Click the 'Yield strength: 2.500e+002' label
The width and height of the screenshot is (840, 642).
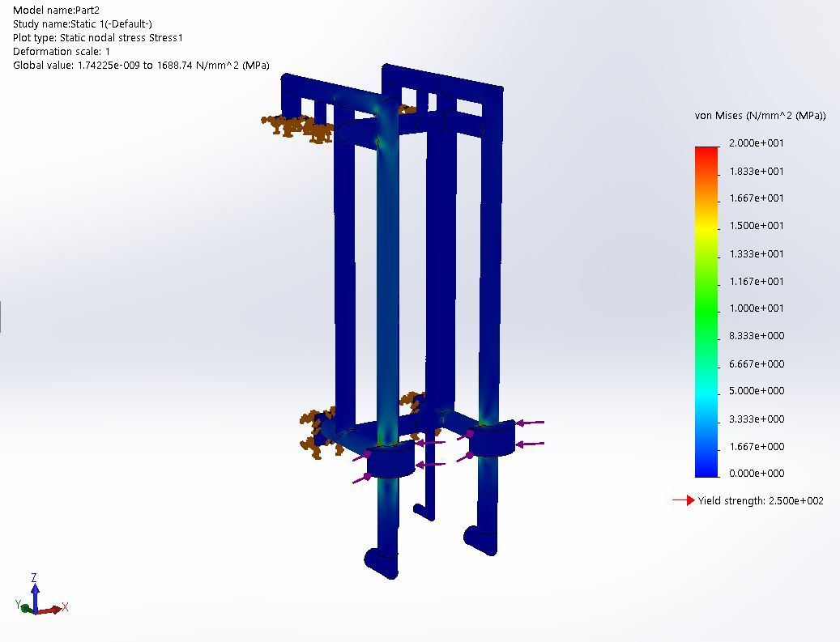pyautogui.click(x=761, y=500)
